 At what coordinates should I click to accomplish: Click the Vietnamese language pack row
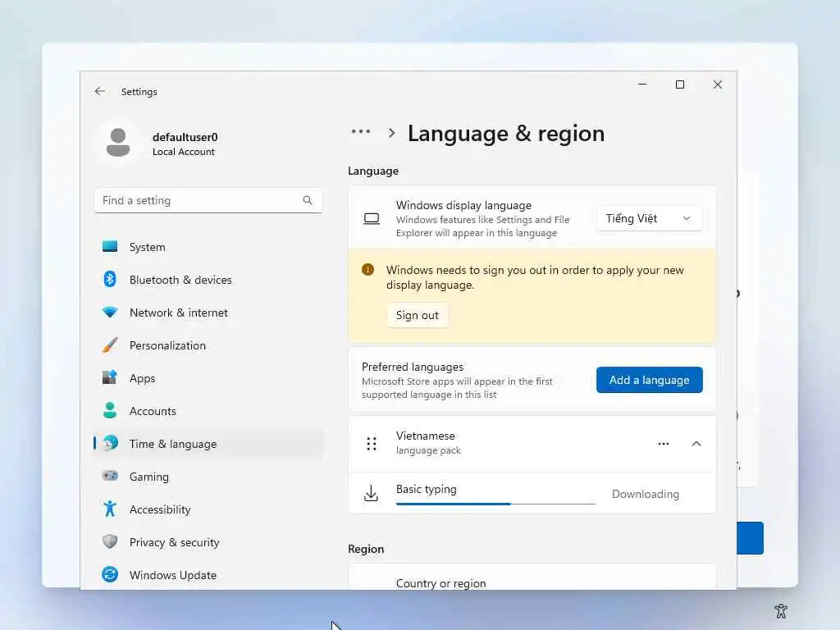[x=532, y=444]
